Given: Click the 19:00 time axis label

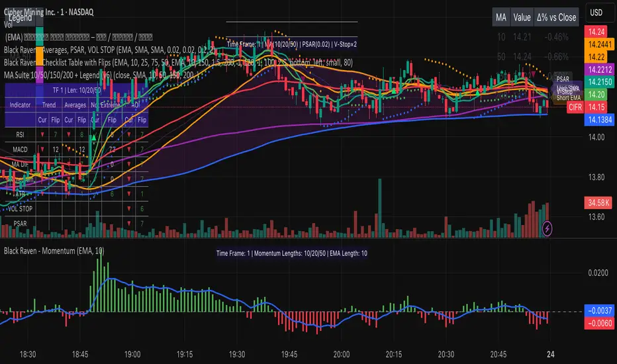Looking at the screenshot, I should [132, 354].
